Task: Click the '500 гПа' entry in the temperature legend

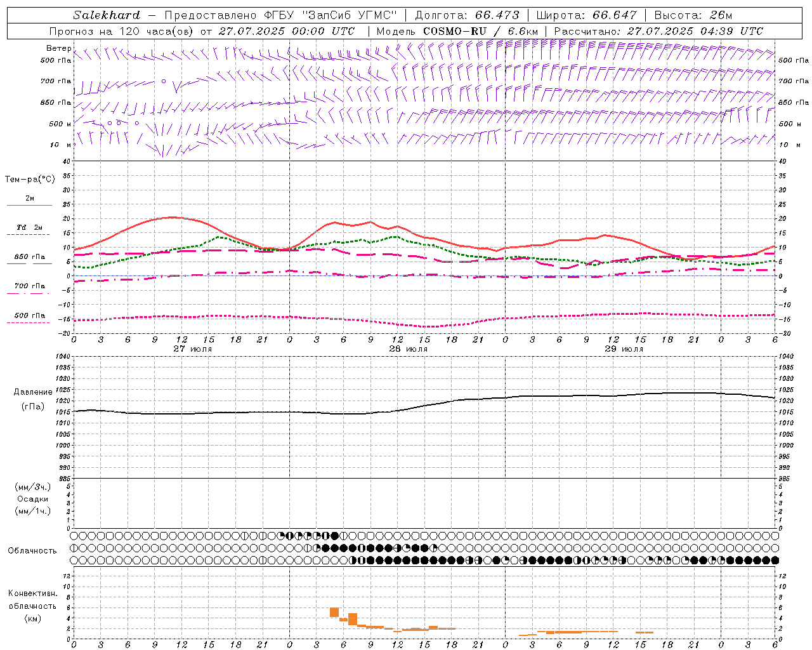Action: [30, 315]
